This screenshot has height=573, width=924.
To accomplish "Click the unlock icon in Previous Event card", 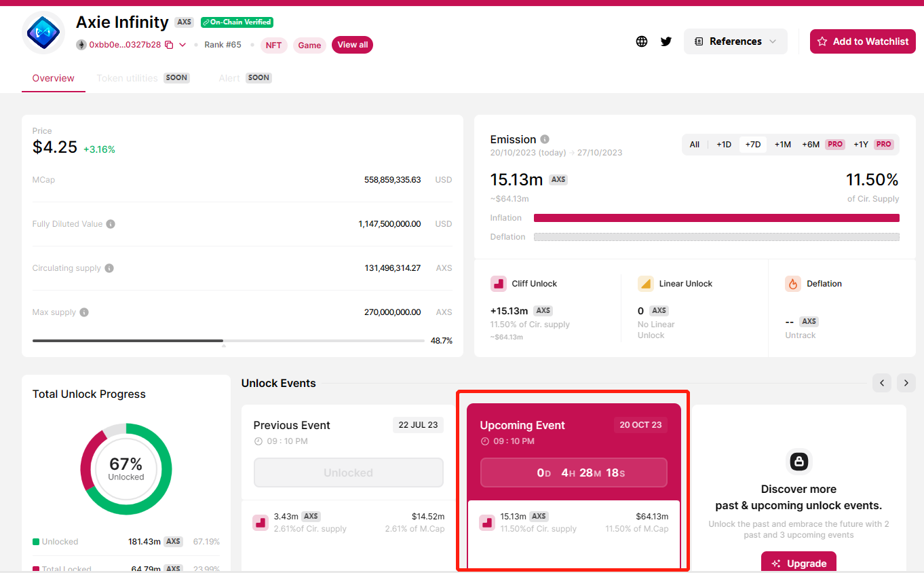I will tap(260, 521).
